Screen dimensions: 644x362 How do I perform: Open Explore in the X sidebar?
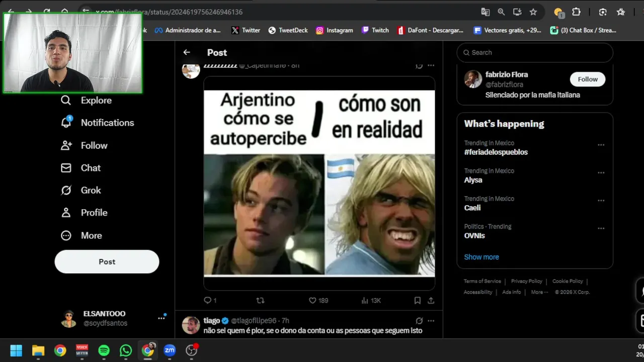click(x=86, y=100)
